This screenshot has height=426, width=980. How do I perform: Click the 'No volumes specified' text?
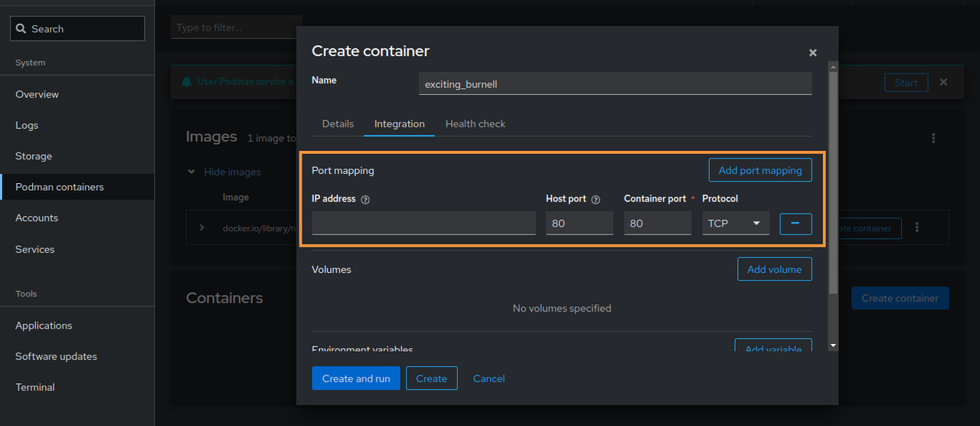click(562, 308)
